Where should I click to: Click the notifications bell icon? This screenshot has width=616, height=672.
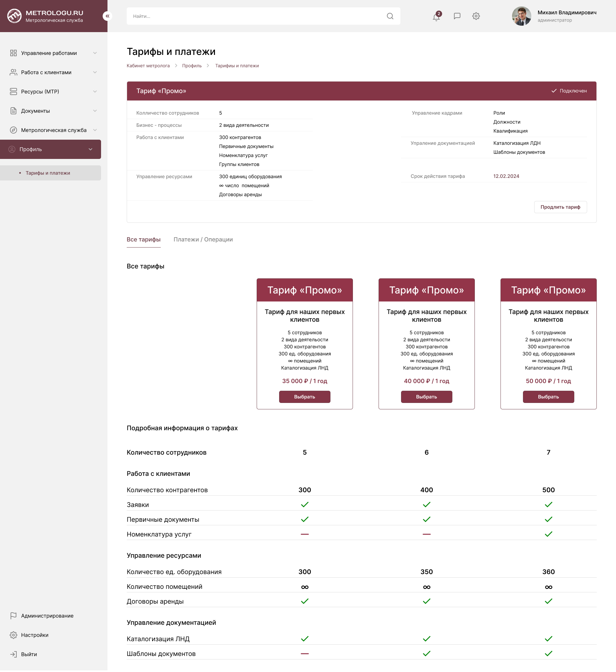tap(436, 16)
